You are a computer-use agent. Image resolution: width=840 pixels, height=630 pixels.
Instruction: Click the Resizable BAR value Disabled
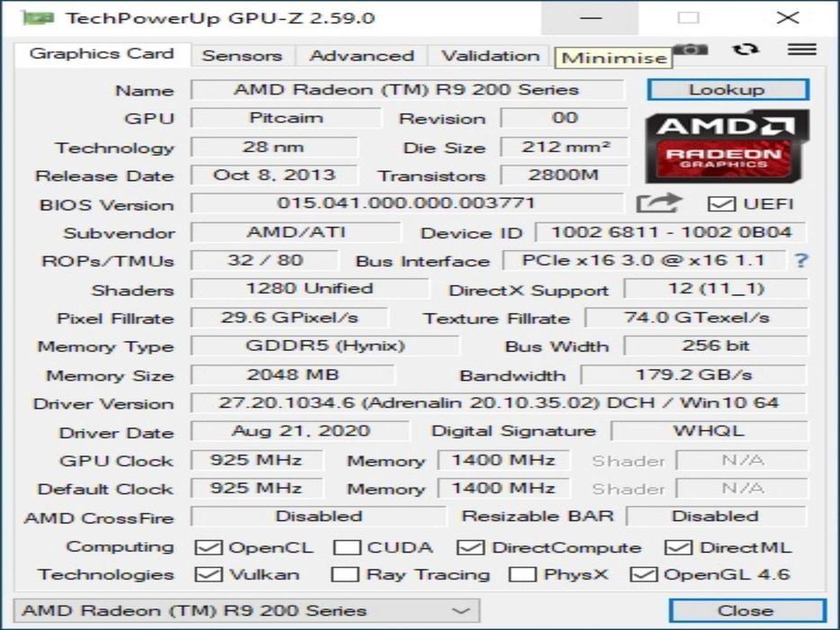pyautogui.click(x=717, y=517)
